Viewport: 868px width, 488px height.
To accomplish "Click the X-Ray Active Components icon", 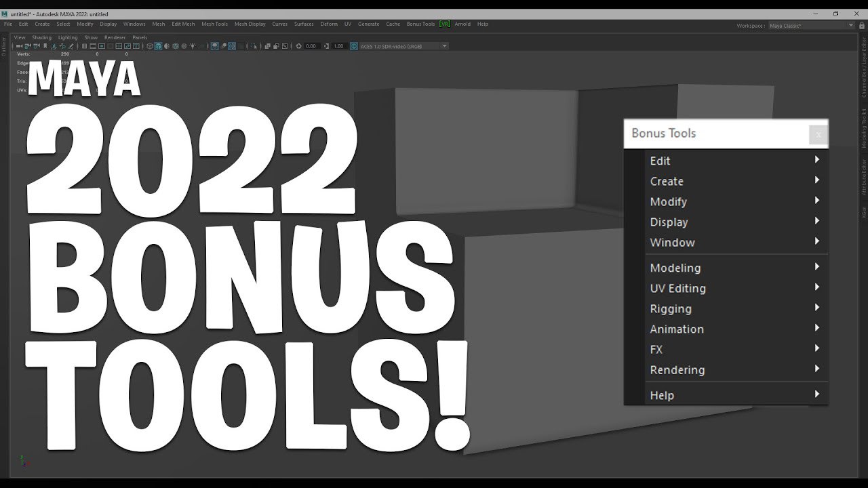I will click(276, 46).
